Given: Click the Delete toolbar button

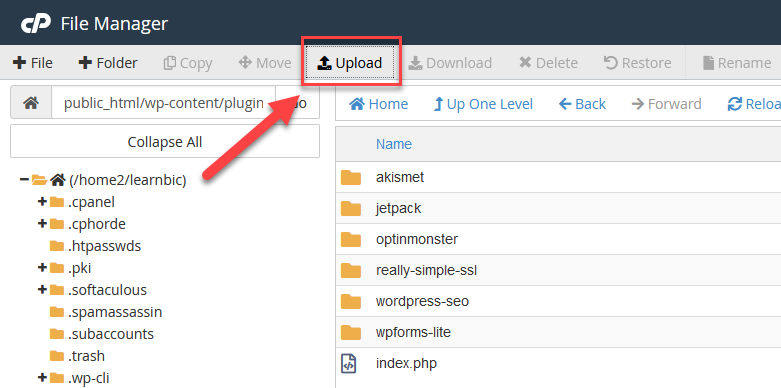Looking at the screenshot, I should [548, 63].
